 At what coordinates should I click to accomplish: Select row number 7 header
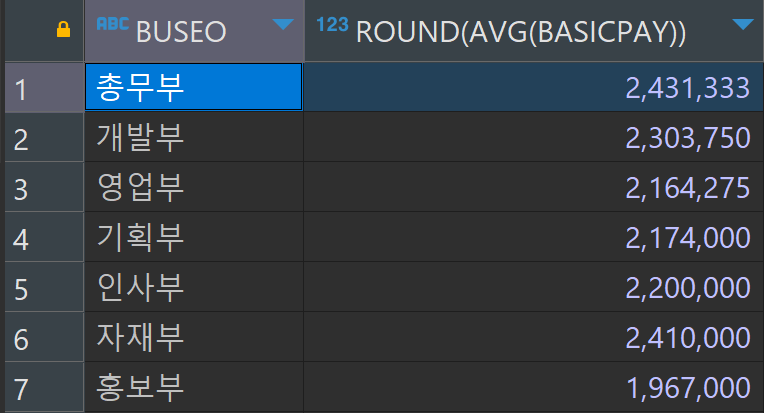44,388
